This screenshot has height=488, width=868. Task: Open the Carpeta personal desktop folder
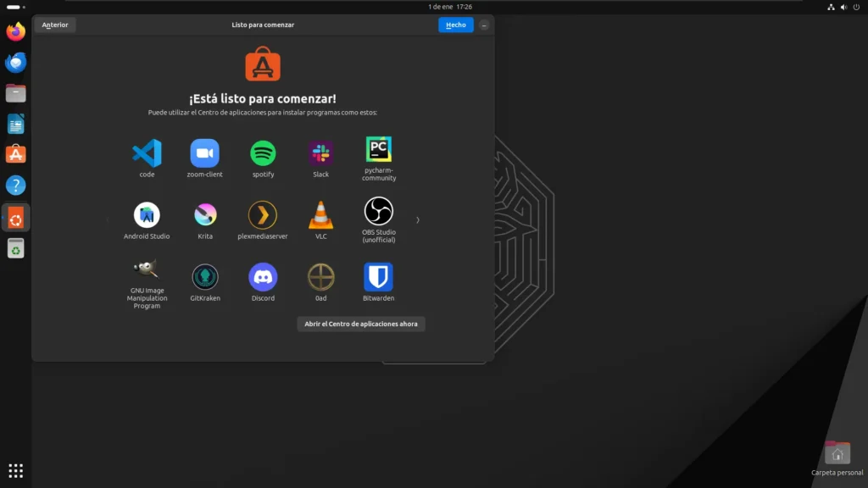837,458
